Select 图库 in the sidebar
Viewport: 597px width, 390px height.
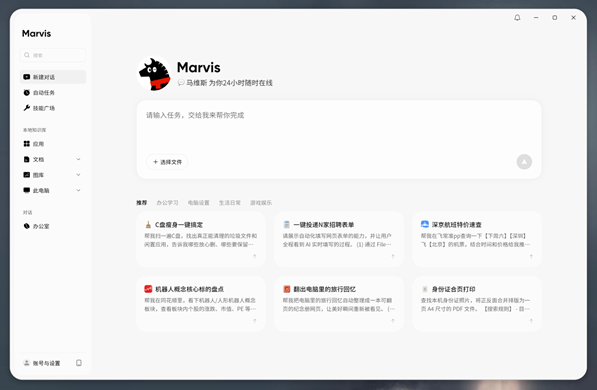38,175
